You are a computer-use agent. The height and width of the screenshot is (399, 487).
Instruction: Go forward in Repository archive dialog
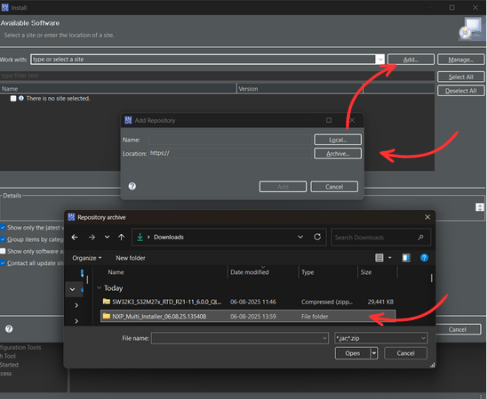(x=92, y=237)
